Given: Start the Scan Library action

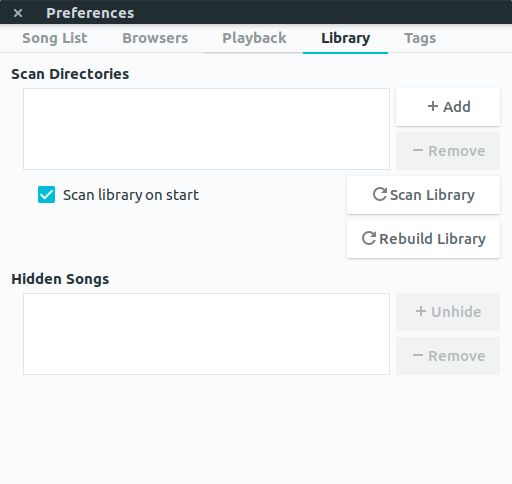Looking at the screenshot, I should point(423,195).
